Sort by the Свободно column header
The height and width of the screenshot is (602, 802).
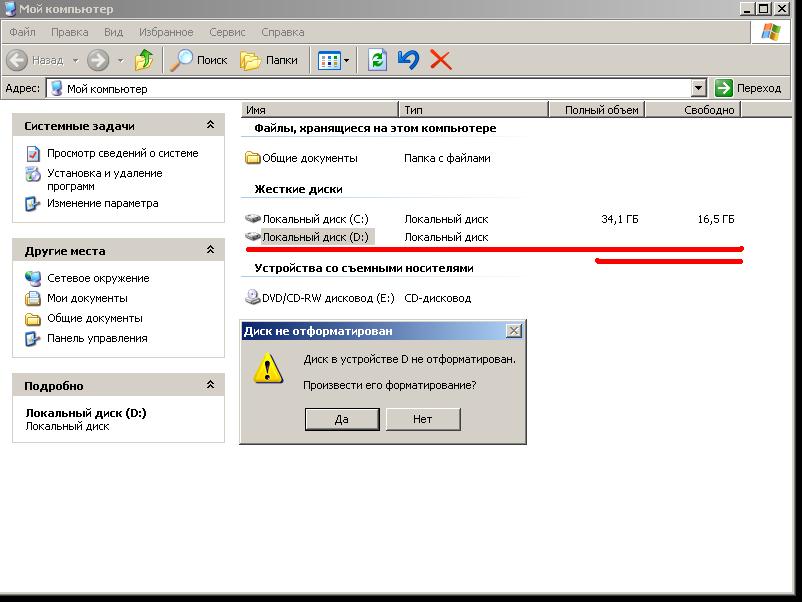click(x=709, y=110)
